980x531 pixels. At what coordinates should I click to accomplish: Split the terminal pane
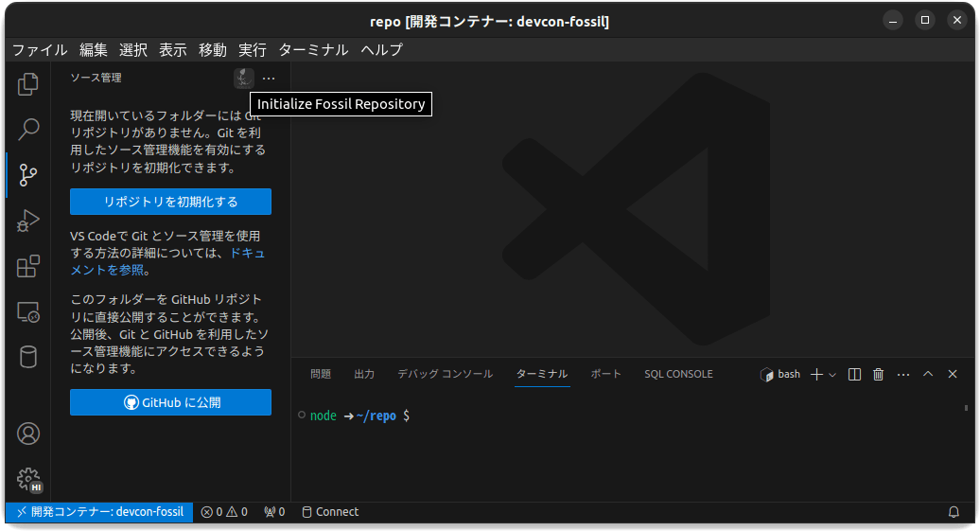pyautogui.click(x=854, y=374)
